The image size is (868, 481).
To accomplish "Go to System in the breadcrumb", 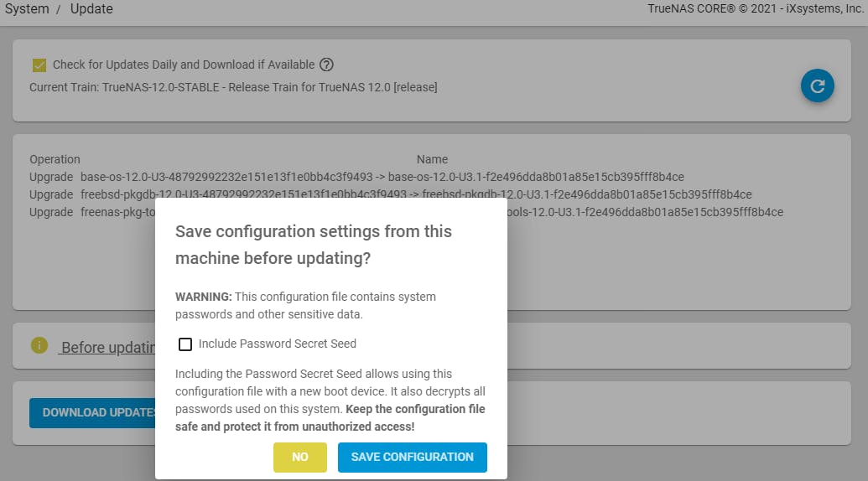I will point(27,9).
